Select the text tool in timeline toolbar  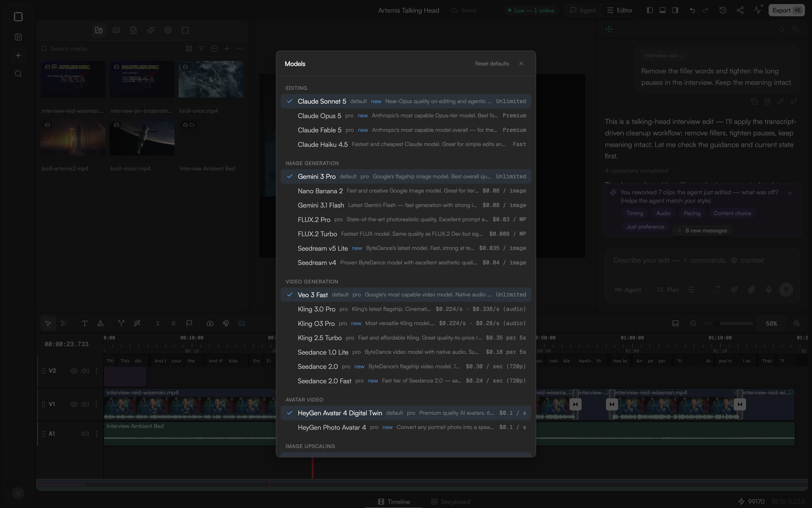[84, 324]
